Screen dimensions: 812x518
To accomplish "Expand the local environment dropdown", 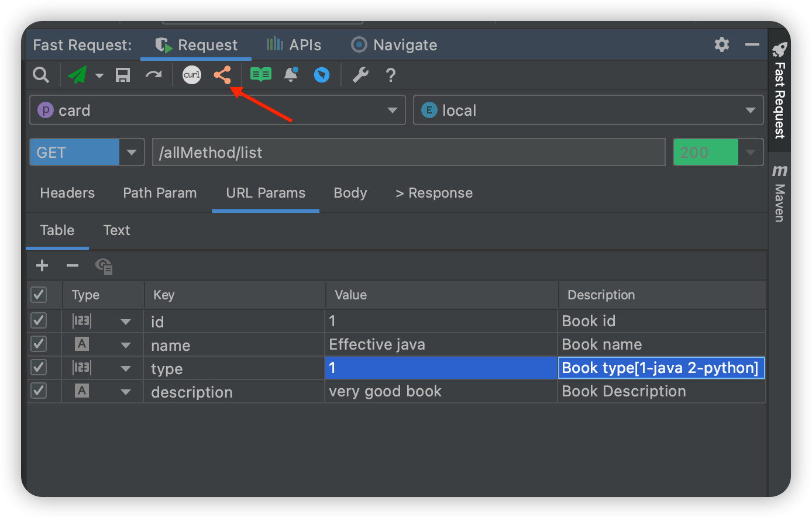I will (x=588, y=110).
